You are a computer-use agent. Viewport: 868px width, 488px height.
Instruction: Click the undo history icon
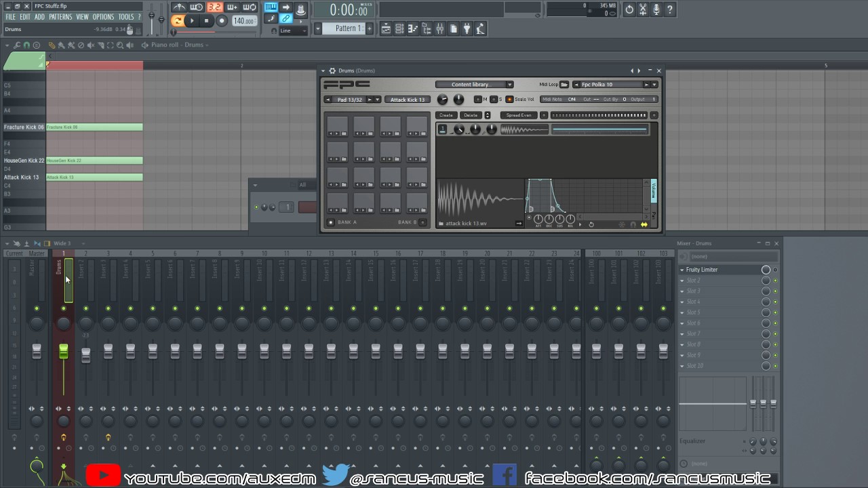click(629, 9)
